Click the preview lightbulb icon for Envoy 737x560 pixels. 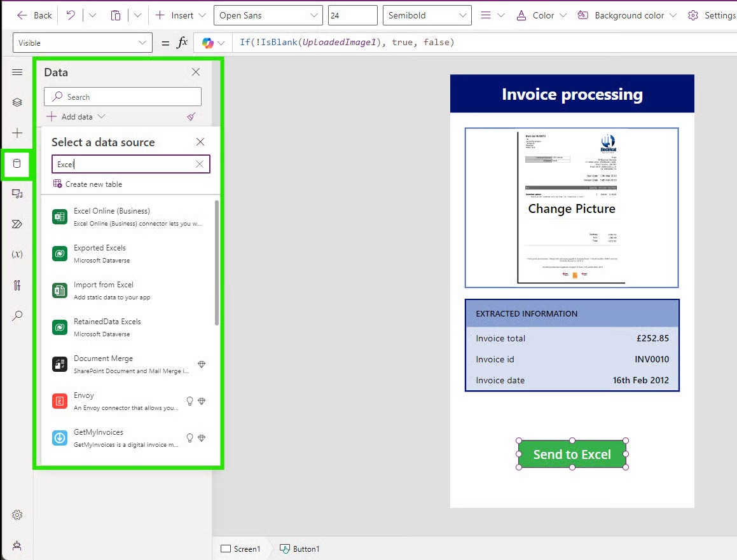pyautogui.click(x=190, y=401)
